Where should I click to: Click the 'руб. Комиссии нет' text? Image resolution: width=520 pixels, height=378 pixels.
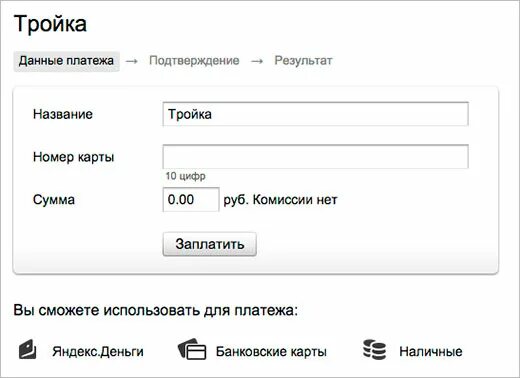pyautogui.click(x=281, y=200)
